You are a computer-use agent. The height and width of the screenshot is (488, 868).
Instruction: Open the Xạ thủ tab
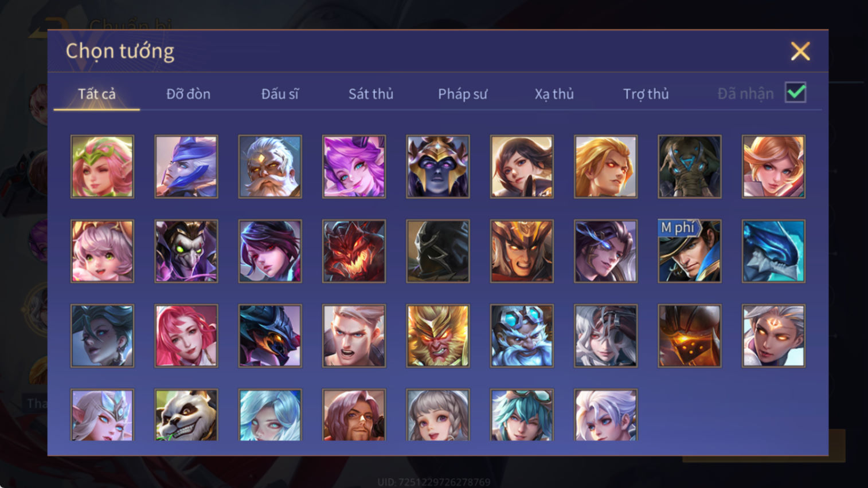click(554, 94)
